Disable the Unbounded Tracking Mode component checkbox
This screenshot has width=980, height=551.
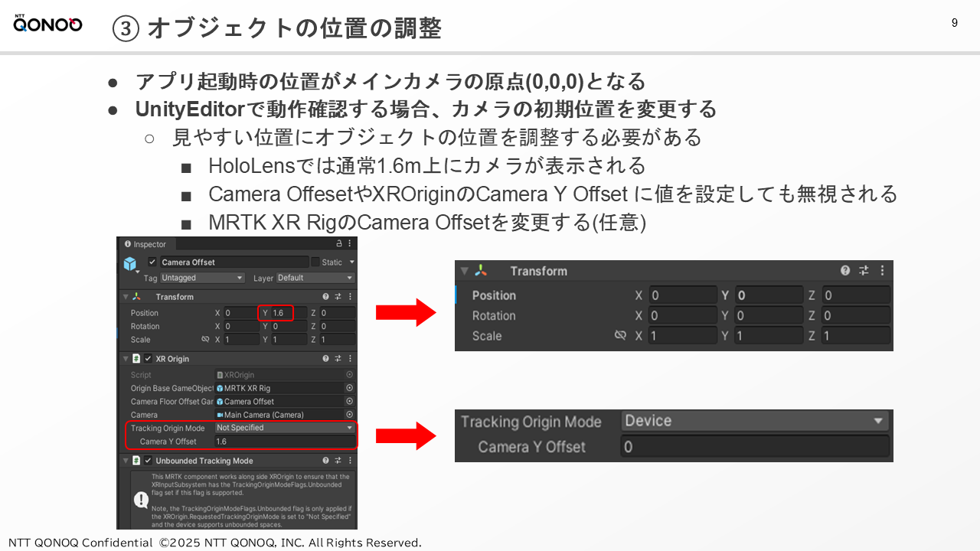point(148,461)
